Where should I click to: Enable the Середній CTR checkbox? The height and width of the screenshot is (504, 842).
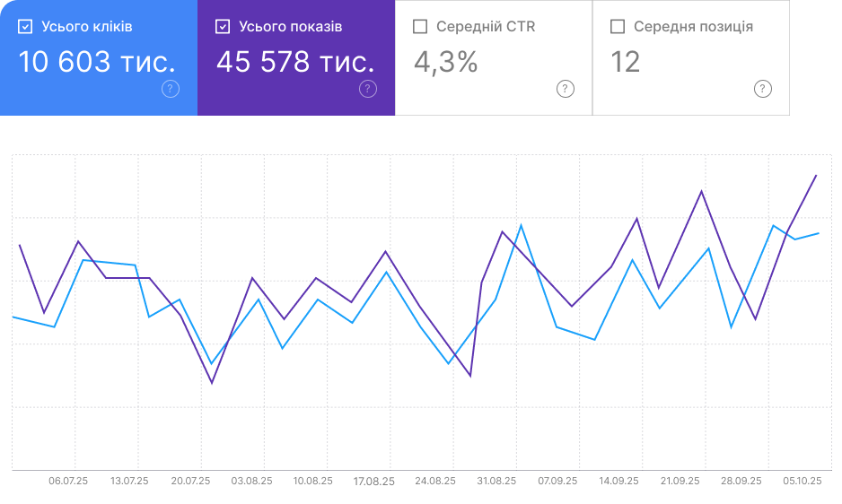point(420,27)
